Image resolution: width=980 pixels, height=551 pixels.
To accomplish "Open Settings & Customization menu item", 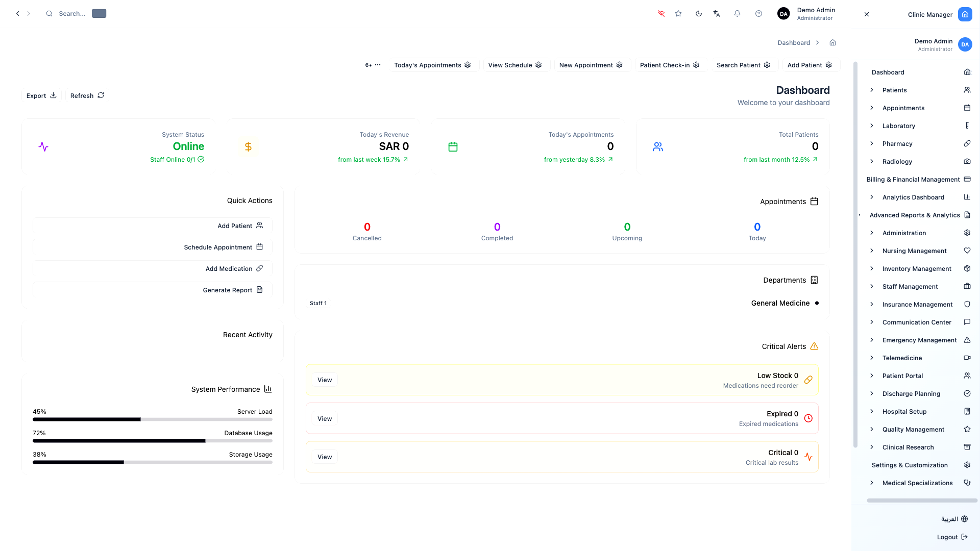I will click(x=909, y=465).
